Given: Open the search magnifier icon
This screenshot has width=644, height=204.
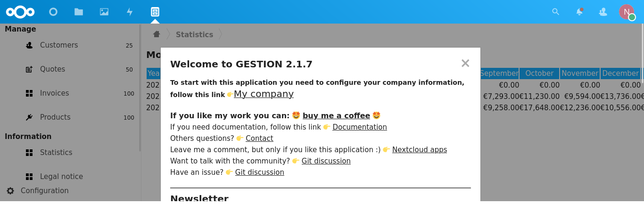Looking at the screenshot, I should (556, 12).
